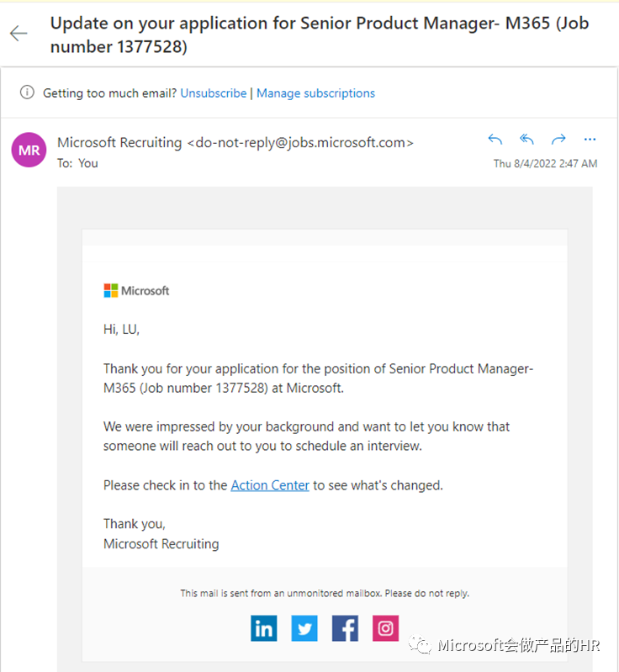Select the Microsoft Recruiting sender name
Viewport: 619px width, 672px height.
coord(119,142)
